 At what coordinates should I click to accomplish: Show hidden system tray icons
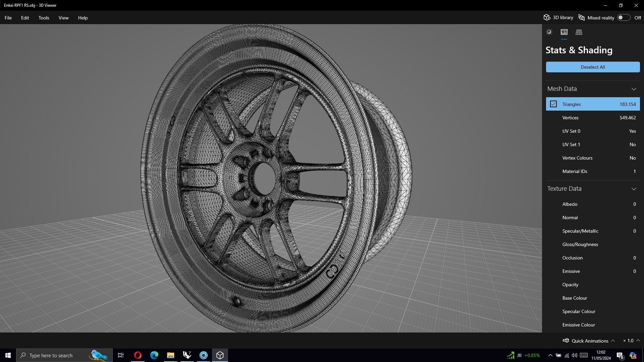pyautogui.click(x=550, y=355)
